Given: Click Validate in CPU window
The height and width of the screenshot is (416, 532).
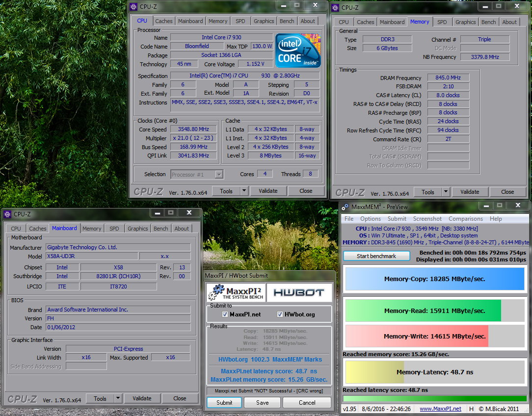Looking at the screenshot, I should [268, 191].
